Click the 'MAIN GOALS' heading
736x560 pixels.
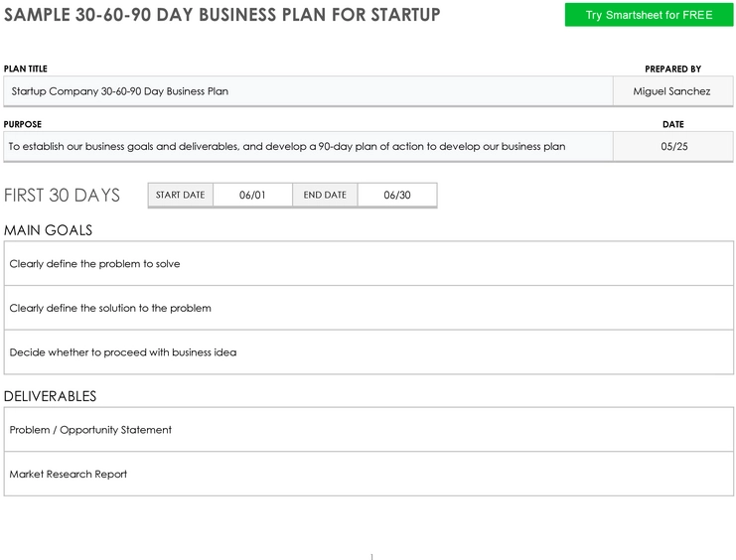point(48,230)
